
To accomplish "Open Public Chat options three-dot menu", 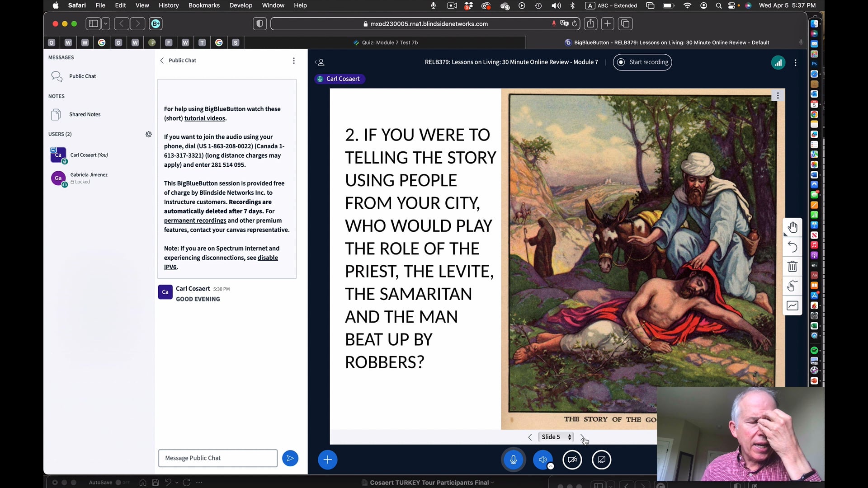I will coord(294,61).
